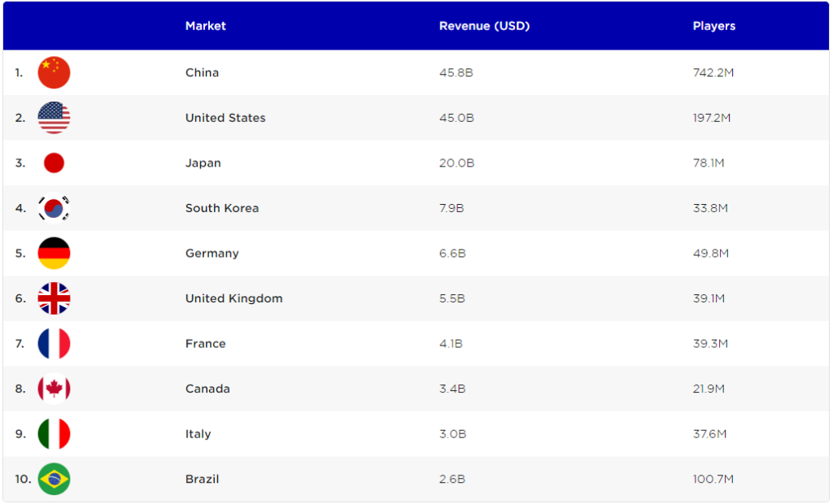833x504 pixels.
Task: Click Japan's 20.0B revenue value
Action: point(456,163)
